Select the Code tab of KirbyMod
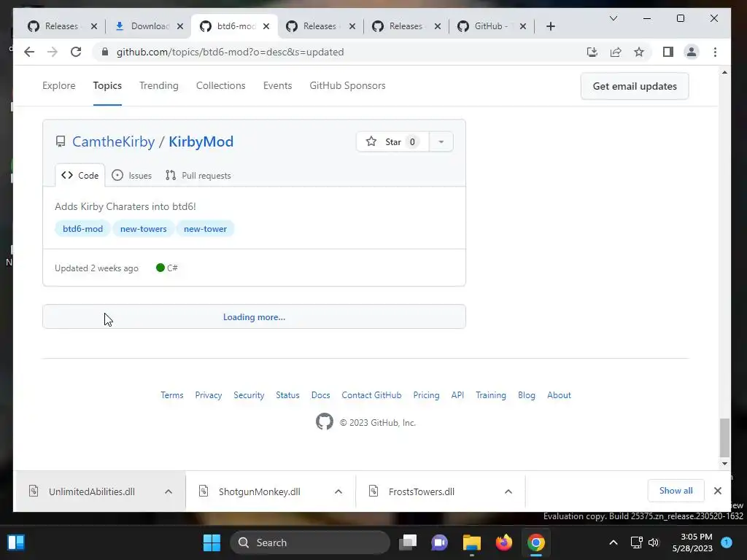747x560 pixels. (80, 175)
